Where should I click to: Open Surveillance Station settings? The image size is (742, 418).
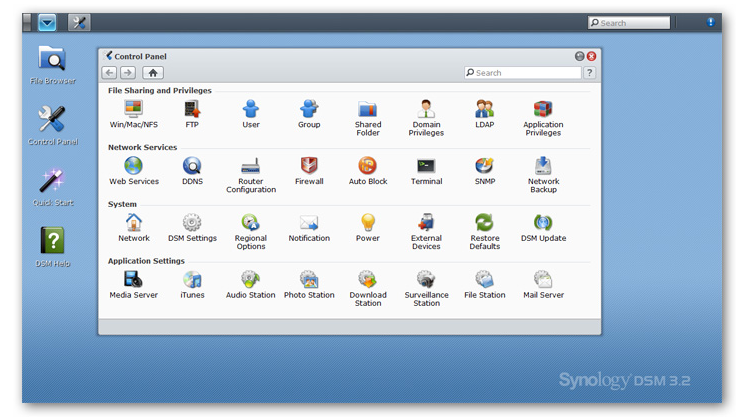pos(426,280)
